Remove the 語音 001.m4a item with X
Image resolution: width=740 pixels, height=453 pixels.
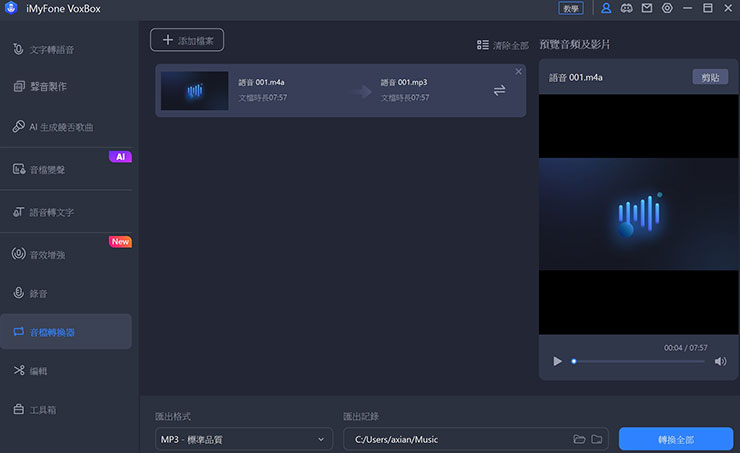[518, 71]
